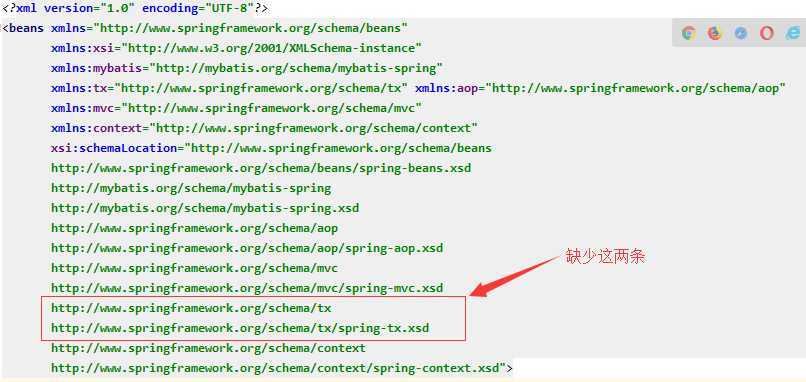Click the mybatis.org/schema/mybatis-spring URL line

coord(191,189)
